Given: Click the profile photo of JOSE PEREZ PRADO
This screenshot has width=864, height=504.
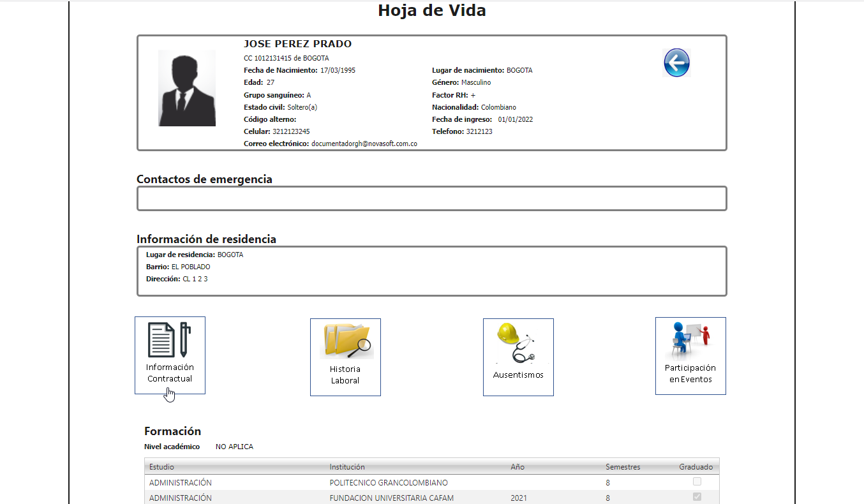Looking at the screenshot, I should (187, 87).
